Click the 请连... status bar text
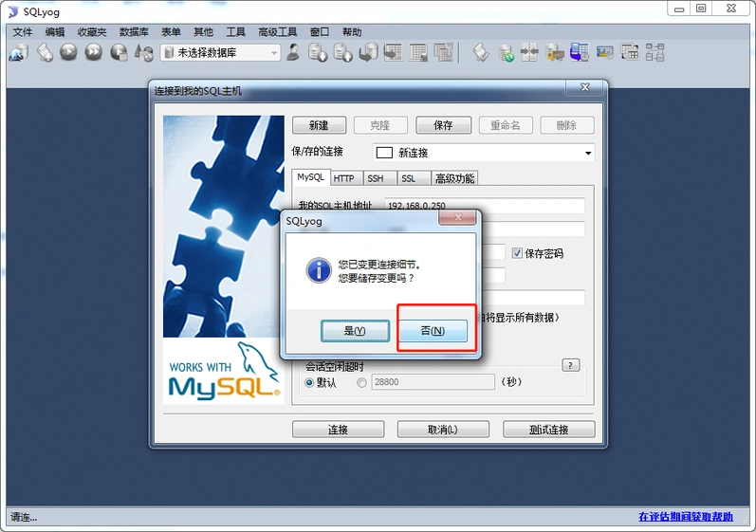 pos(24,517)
